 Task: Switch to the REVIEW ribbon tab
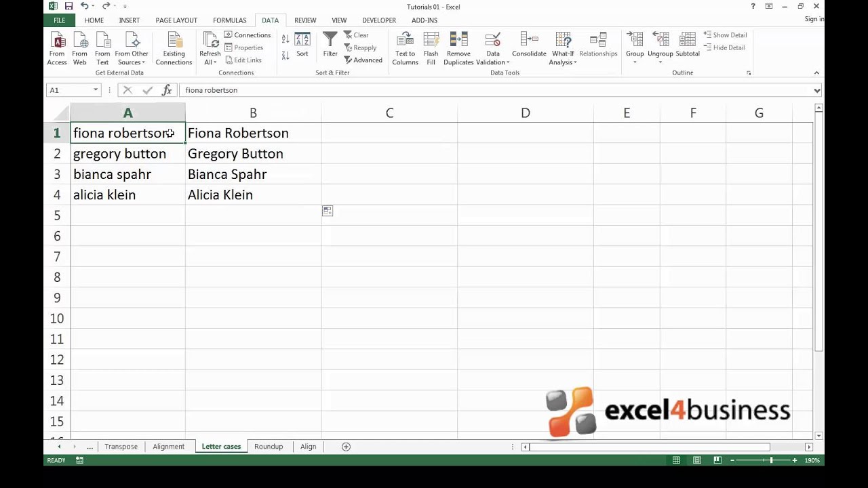pos(305,20)
